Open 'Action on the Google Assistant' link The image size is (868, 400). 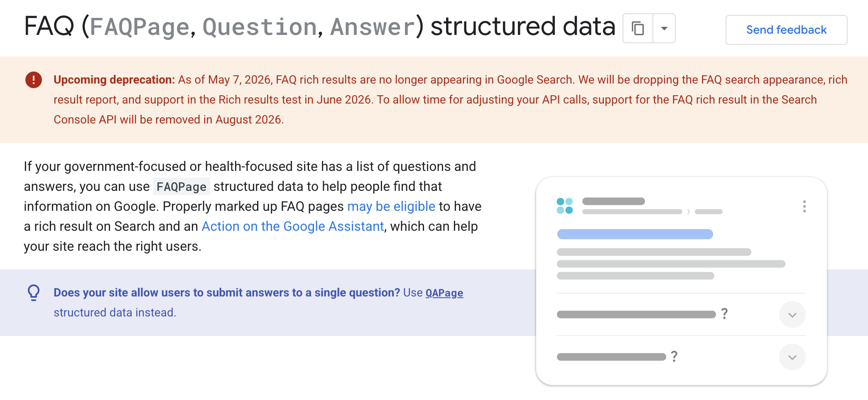pyautogui.click(x=293, y=226)
